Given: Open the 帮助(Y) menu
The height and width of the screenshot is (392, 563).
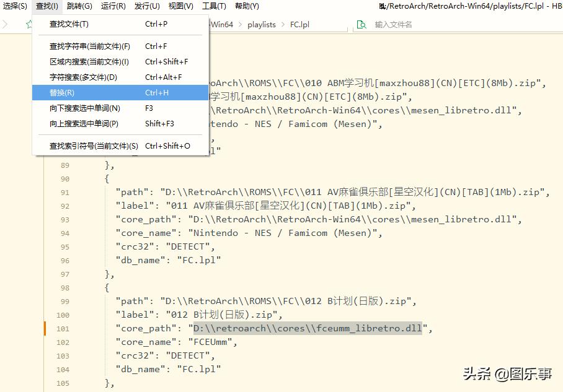Looking at the screenshot, I should pyautogui.click(x=247, y=6).
